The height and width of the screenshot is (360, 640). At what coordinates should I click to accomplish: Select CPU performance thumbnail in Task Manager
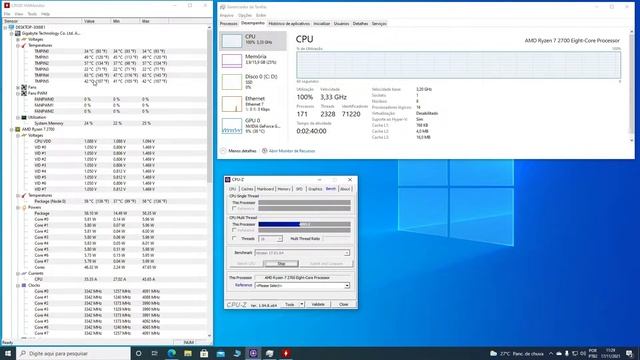tap(231, 41)
